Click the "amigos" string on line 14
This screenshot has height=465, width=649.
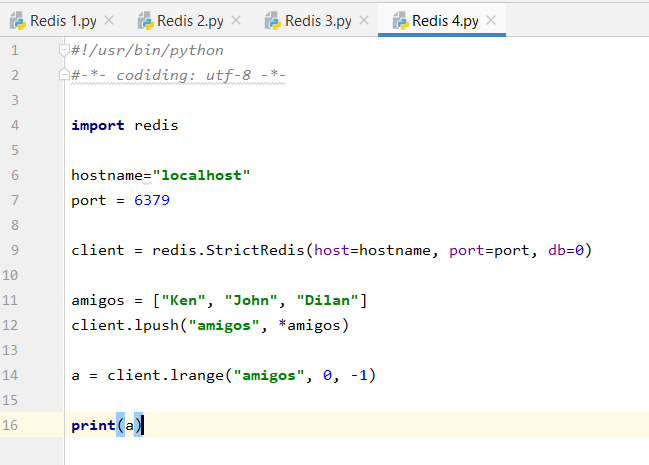pos(269,376)
